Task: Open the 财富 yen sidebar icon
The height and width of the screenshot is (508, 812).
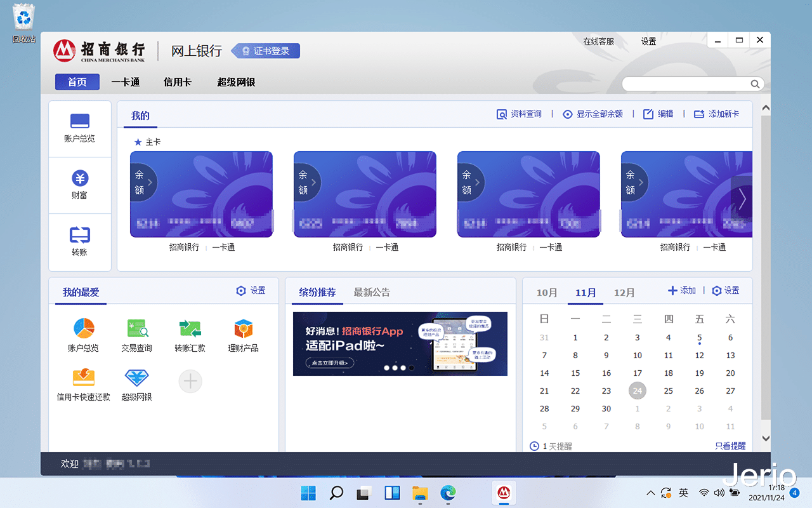Action: point(79,178)
